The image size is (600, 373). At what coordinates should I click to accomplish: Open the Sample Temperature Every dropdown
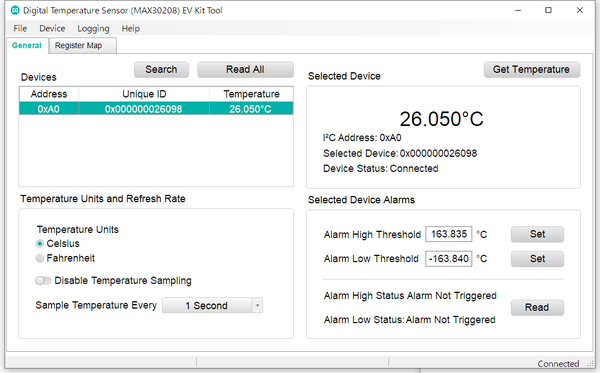pos(212,305)
